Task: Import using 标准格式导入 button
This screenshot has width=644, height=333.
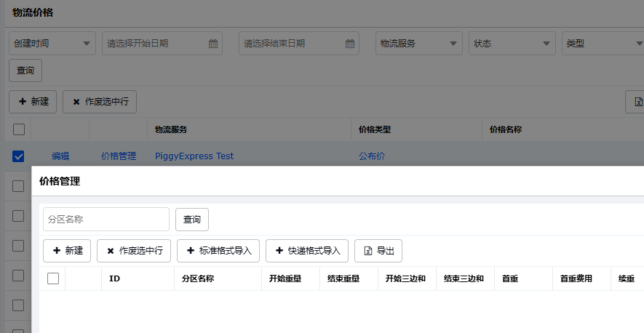Action: pos(218,251)
